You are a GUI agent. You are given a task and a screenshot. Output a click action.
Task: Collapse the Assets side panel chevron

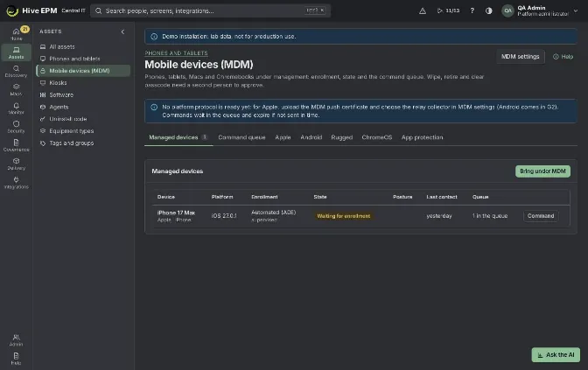(122, 31)
